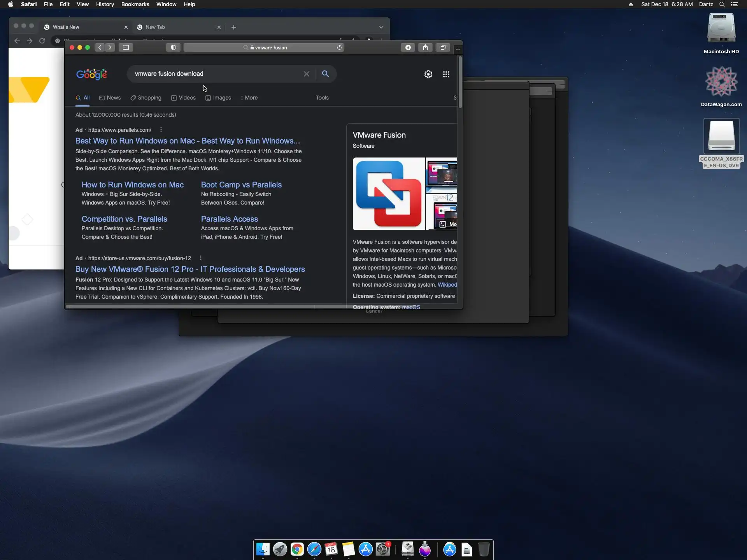Viewport: 747px width, 560px height.
Task: Reload page with the refresh icon
Action: (x=339, y=47)
